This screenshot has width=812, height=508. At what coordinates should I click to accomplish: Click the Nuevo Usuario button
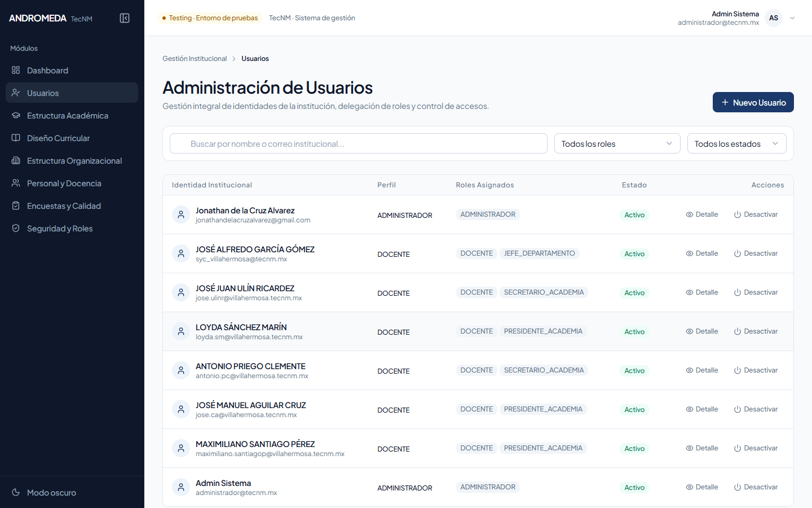753,102
